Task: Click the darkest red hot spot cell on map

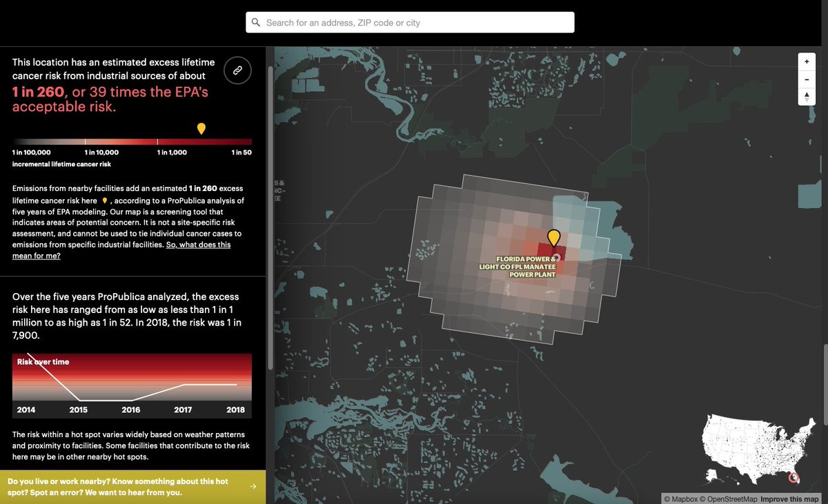Action: pos(550,252)
